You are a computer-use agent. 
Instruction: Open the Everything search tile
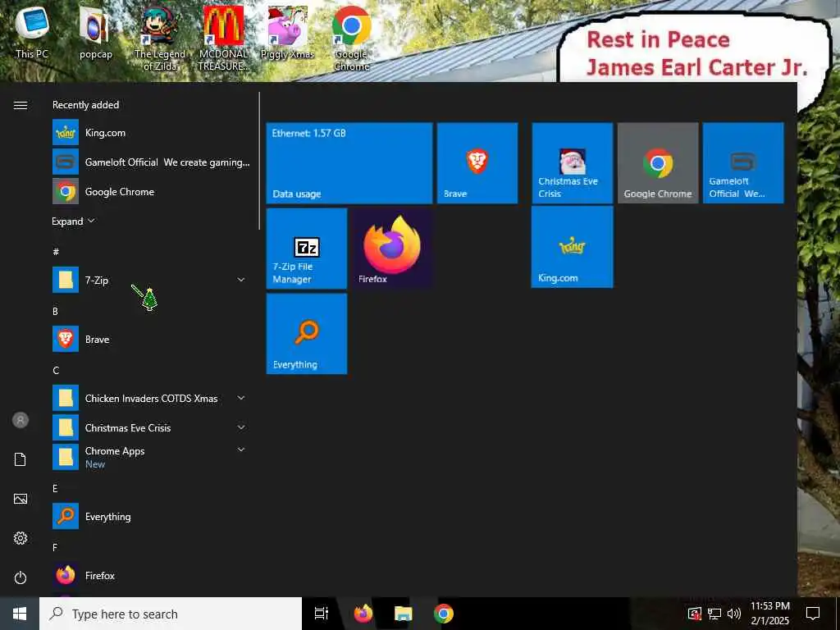pyautogui.click(x=307, y=334)
